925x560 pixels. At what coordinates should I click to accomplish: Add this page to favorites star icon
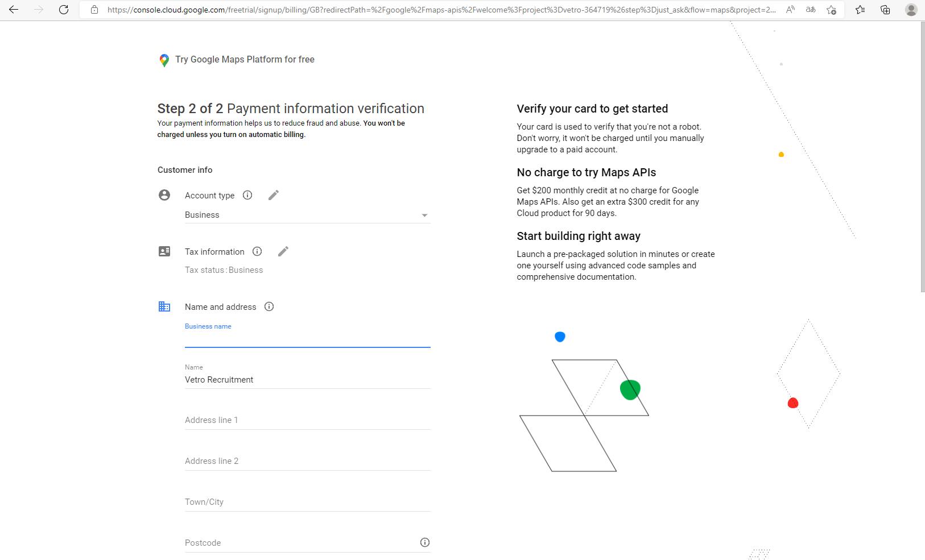[831, 10]
